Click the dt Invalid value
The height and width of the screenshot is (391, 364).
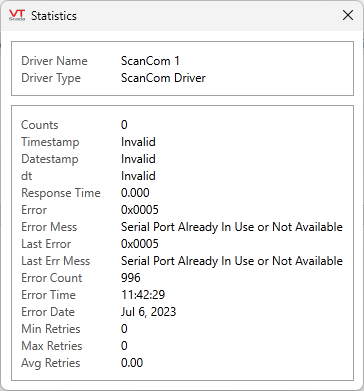(x=138, y=176)
